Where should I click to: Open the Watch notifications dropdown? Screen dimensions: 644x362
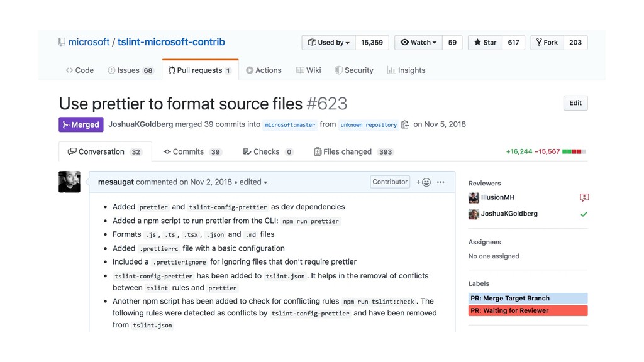(418, 43)
